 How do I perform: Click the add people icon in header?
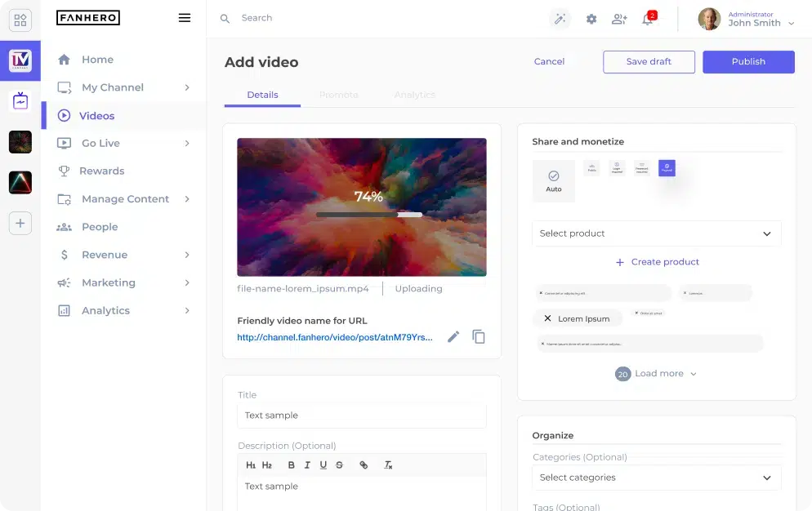pyautogui.click(x=619, y=19)
